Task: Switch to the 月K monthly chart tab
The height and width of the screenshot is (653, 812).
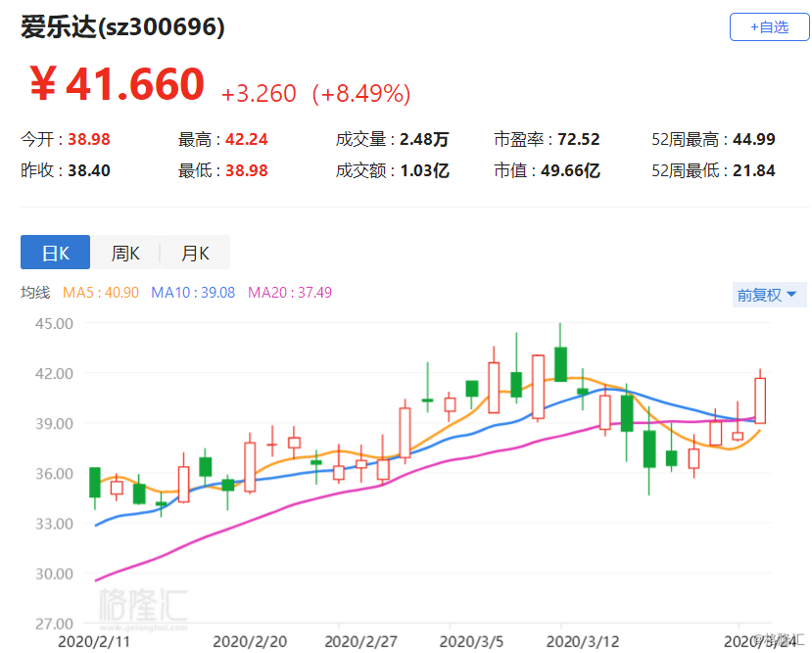Action: [x=195, y=253]
